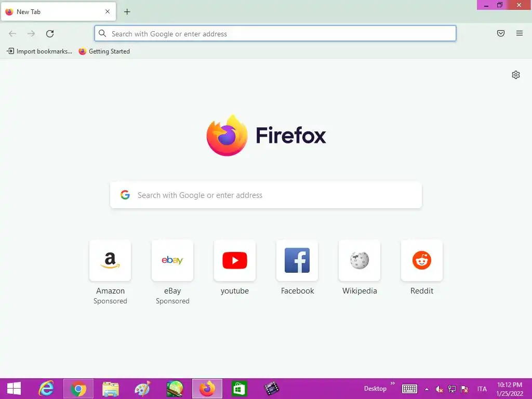This screenshot has height=399, width=532.
Task: Click the forward arrow in the Firefox toolbar
Action: (x=31, y=34)
